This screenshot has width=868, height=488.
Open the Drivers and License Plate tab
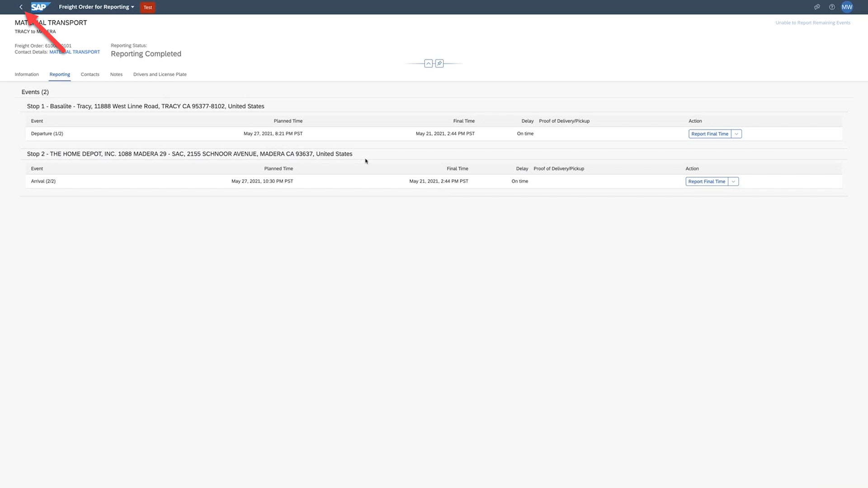160,75
